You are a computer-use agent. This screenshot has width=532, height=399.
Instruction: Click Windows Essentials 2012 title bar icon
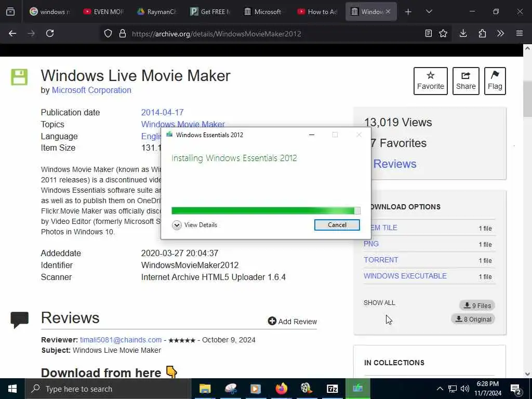169,135
